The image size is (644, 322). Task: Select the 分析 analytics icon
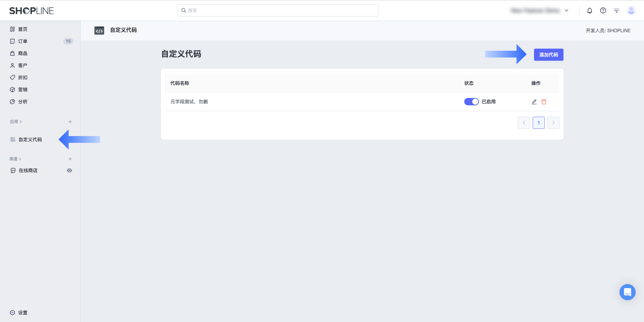click(12, 101)
